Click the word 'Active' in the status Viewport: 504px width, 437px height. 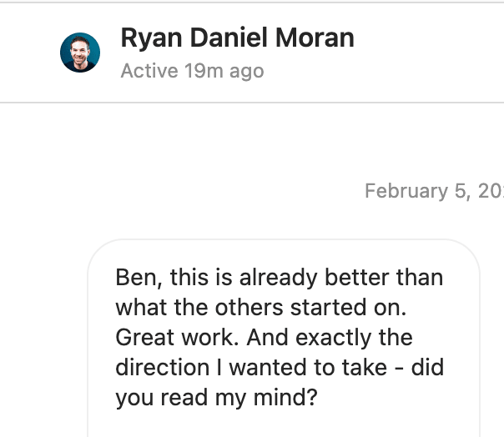coord(149,70)
